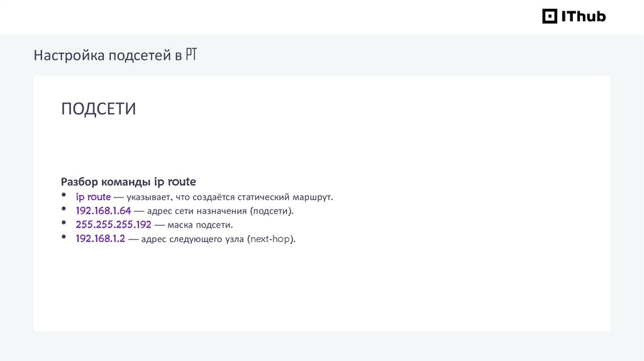The image size is (644, 361).
Task: Click the "ПОДСЕТИ" heading
Action: point(99,109)
